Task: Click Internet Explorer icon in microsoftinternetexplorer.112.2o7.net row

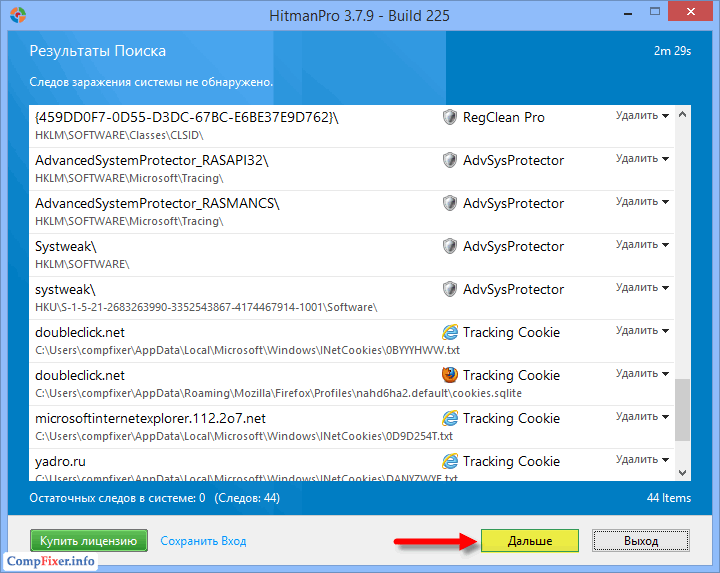Action: pos(450,418)
